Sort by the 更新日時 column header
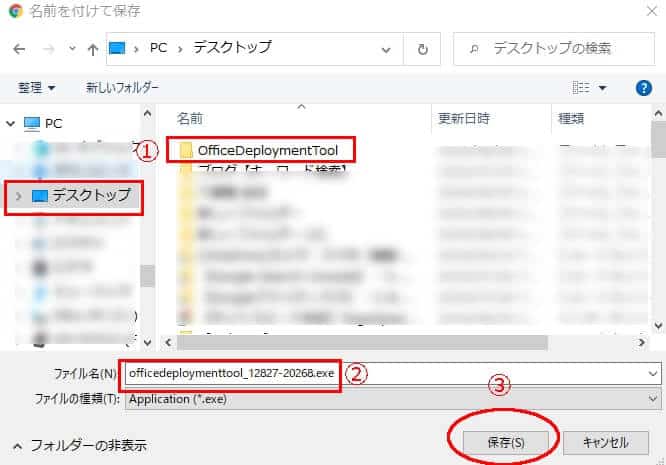Viewport: 666px width, 465px height. tap(464, 118)
